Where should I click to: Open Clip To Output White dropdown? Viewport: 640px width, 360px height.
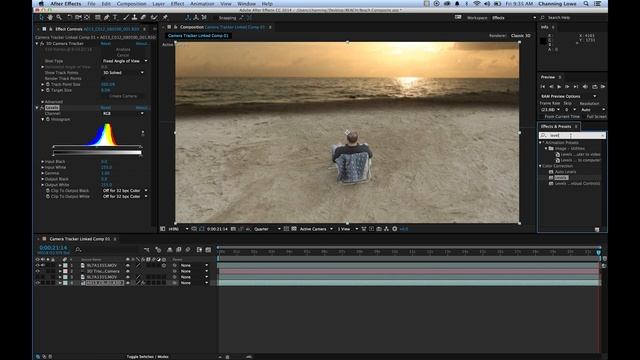[124, 196]
